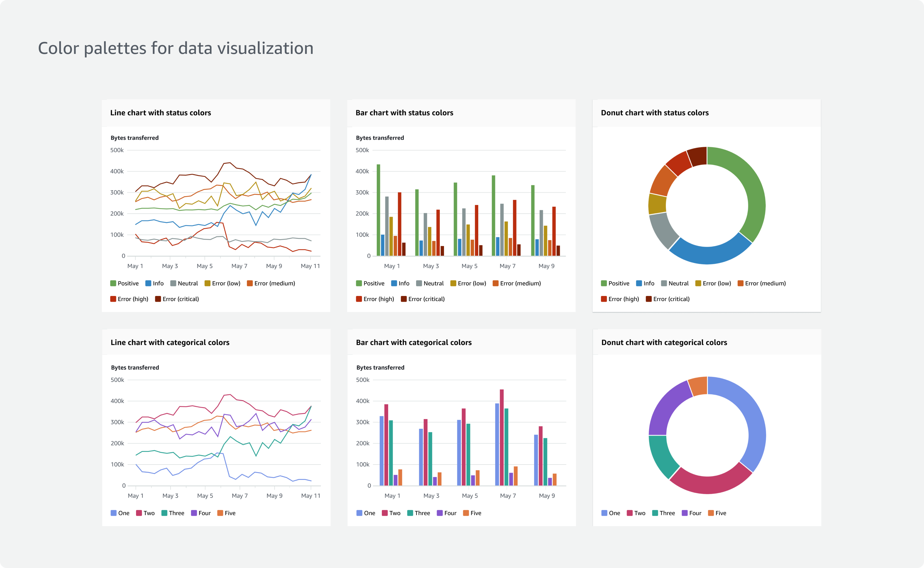
Task: Click Info legend swatch in status bar chart
Action: pos(394,283)
